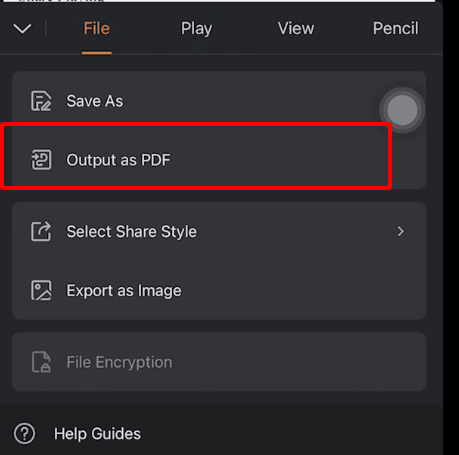Open Select Share Style submenu
The width and height of the screenshot is (459, 455).
(x=219, y=231)
